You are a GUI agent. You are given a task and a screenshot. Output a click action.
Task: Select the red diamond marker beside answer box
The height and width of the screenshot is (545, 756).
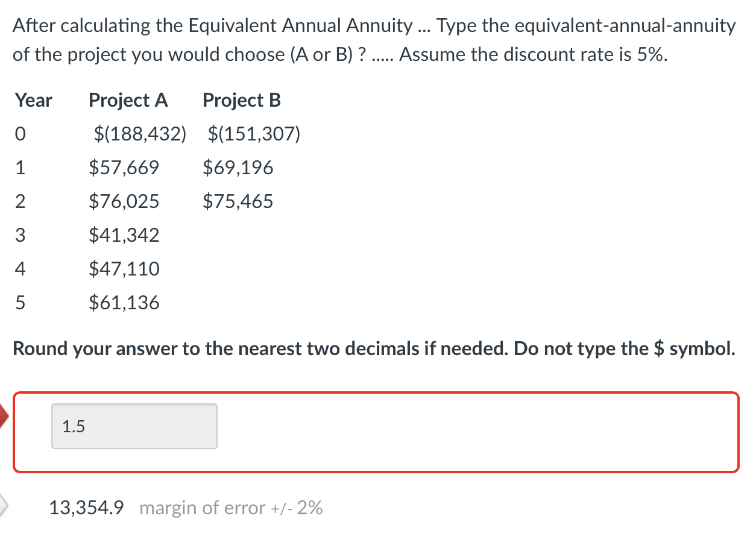coord(4,415)
